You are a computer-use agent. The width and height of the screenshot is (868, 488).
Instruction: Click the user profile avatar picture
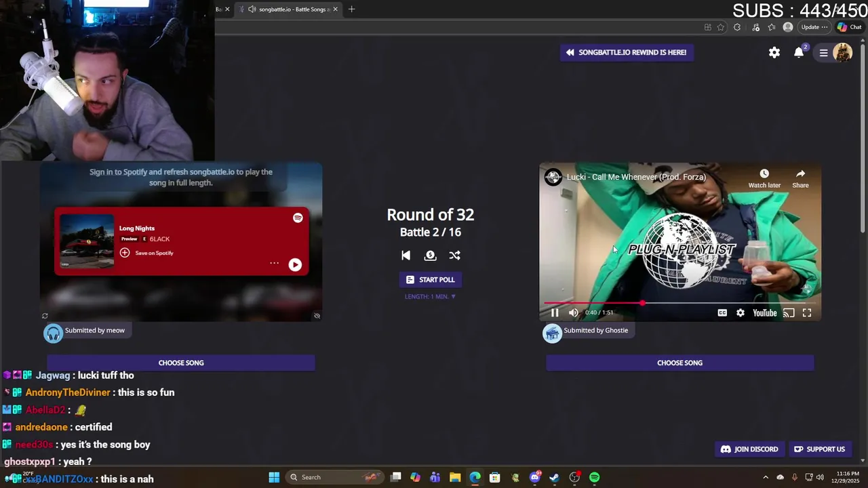pyautogui.click(x=842, y=52)
